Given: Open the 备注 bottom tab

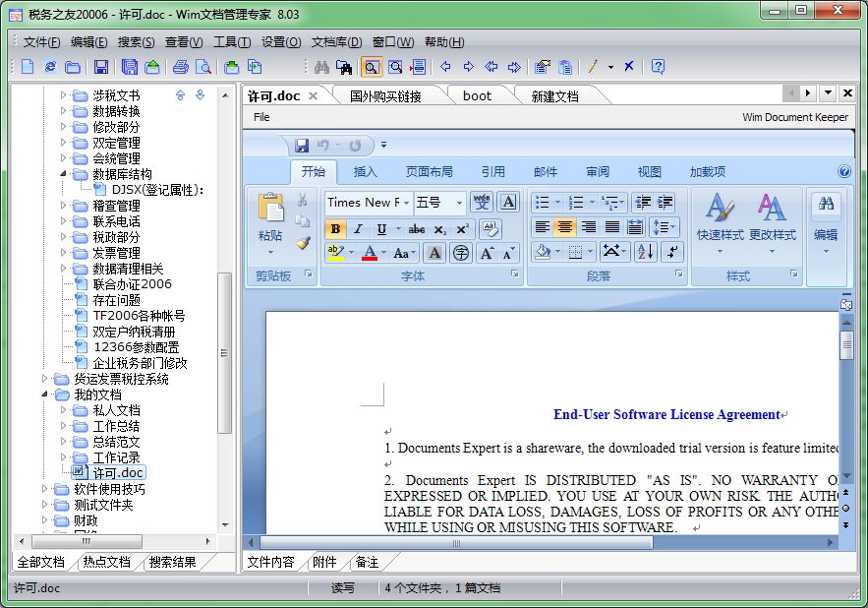Looking at the screenshot, I should point(367,562).
